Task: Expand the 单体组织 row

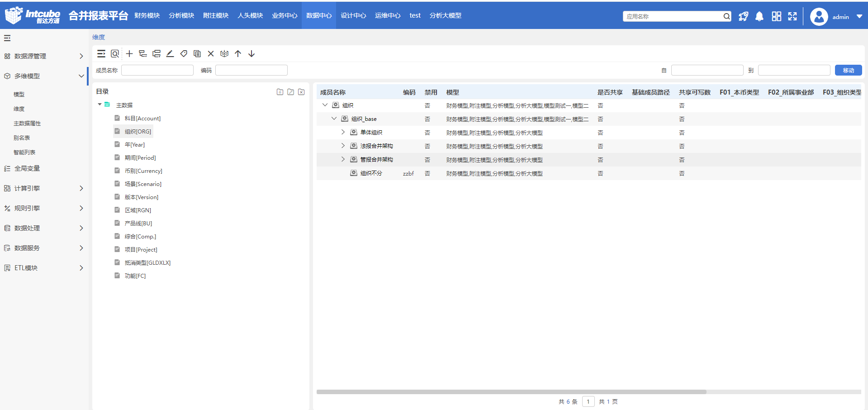Action: tap(343, 132)
